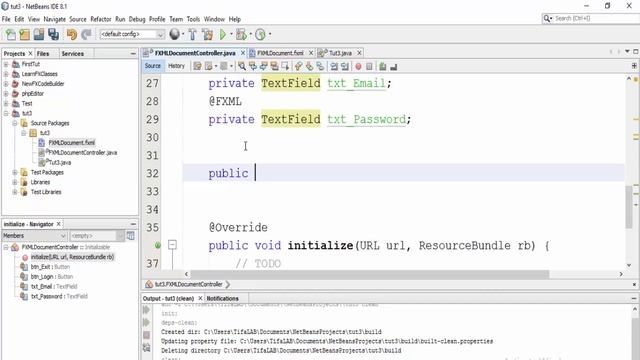Click the Build Project hammer icon
The image size is (640, 360).
(192, 34)
